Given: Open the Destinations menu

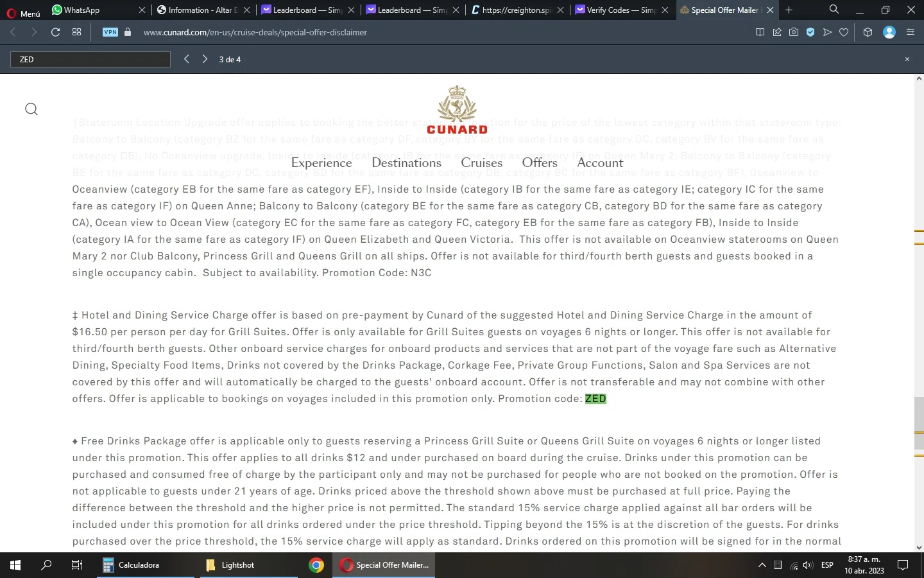Looking at the screenshot, I should (x=406, y=162).
